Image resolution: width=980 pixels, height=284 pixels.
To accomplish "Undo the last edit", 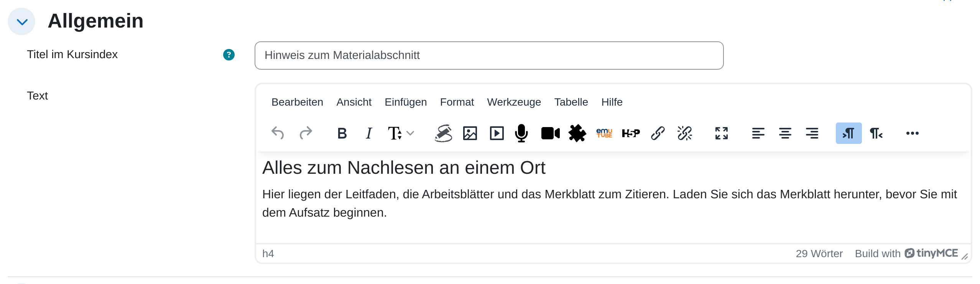I will coord(278,133).
